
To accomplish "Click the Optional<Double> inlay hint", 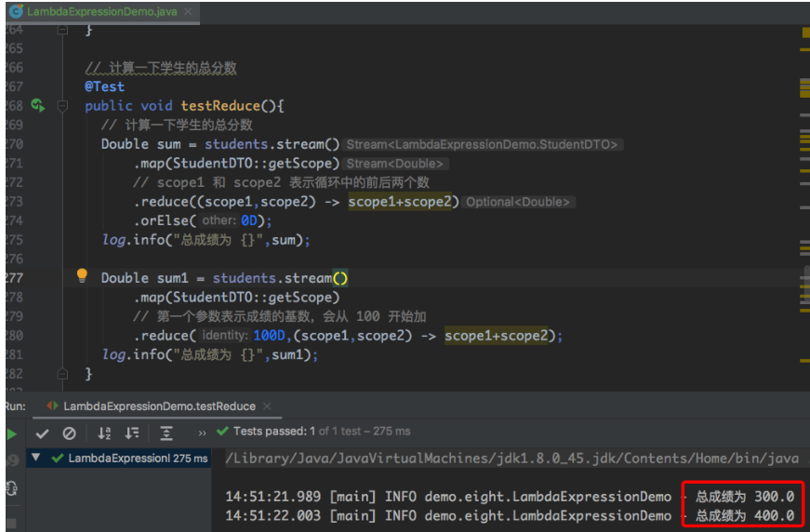I will click(518, 202).
